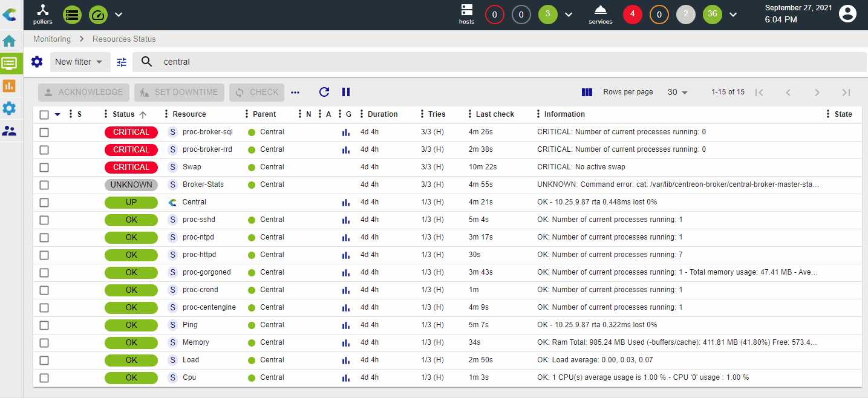Screen dimensions: 868x398
Task: Click the Resources Status breadcrumb
Action: tap(124, 39)
